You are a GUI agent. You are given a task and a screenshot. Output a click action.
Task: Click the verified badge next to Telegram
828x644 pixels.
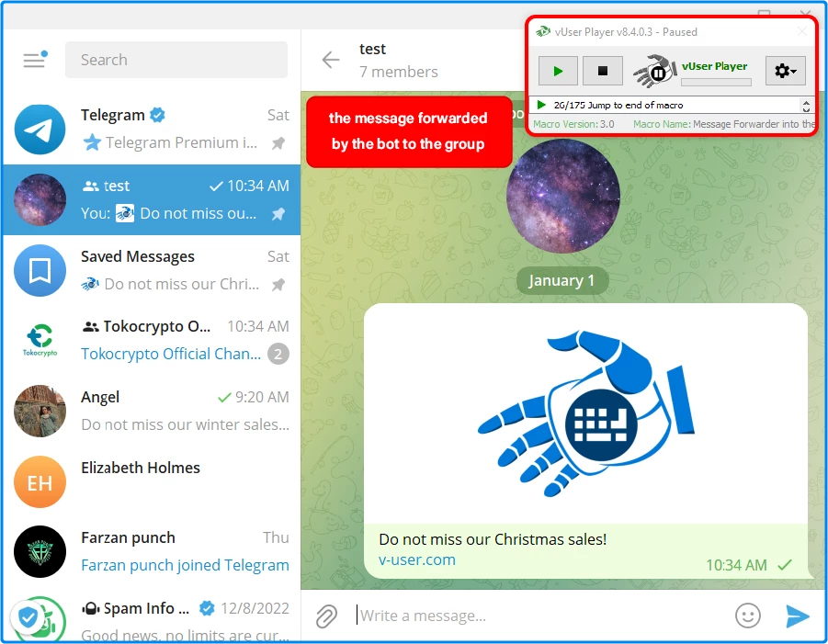(157, 115)
